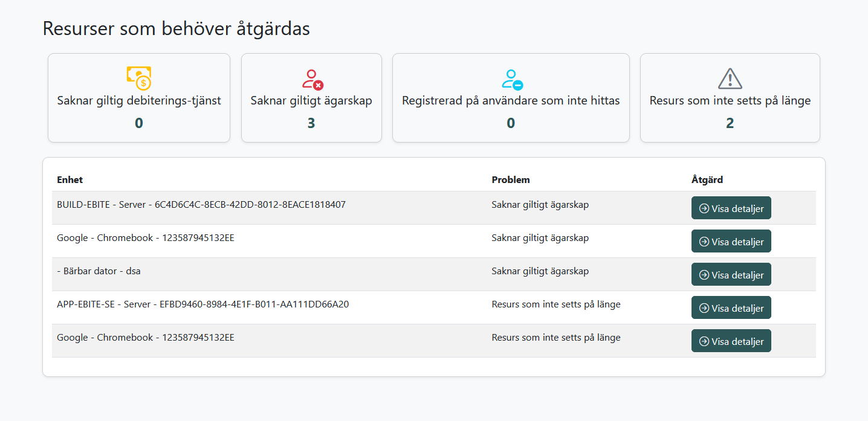Click Visa detaljer for APP-EBITE-SE server

pyautogui.click(x=731, y=308)
